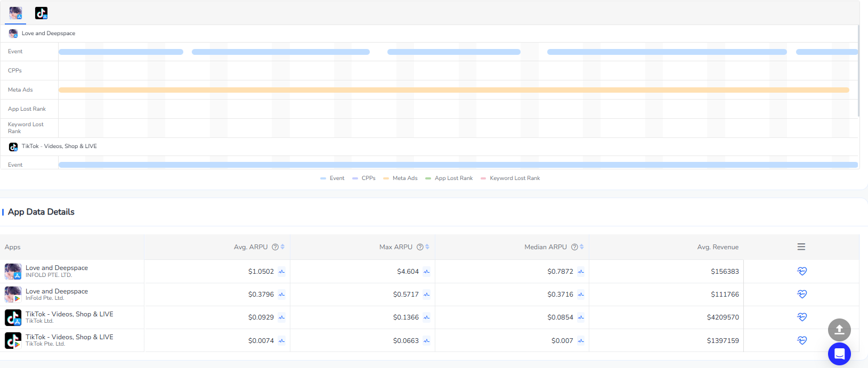868x368 pixels.
Task: Click the heart icon in the $156383 row
Action: click(x=802, y=271)
